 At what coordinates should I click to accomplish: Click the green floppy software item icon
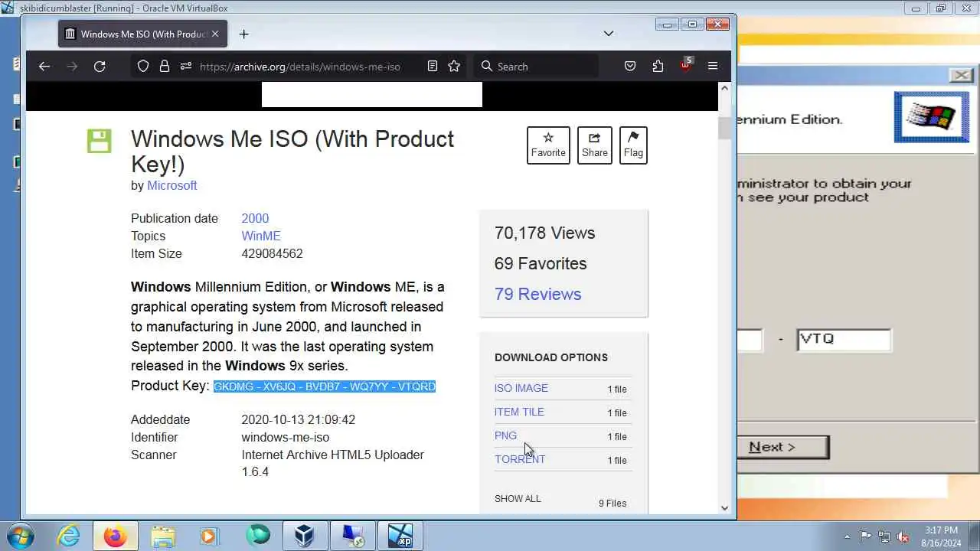pyautogui.click(x=99, y=141)
